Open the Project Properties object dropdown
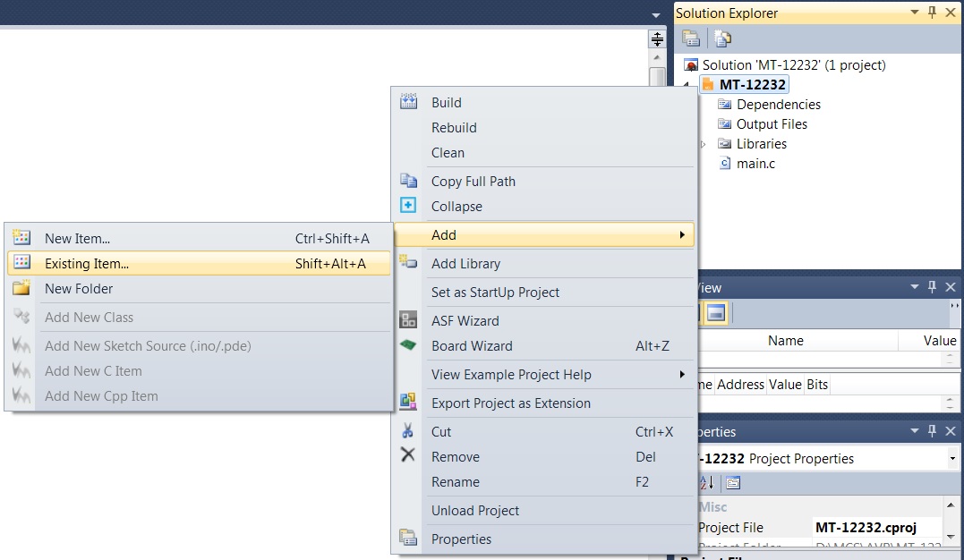Image resolution: width=964 pixels, height=560 pixels. click(x=951, y=459)
